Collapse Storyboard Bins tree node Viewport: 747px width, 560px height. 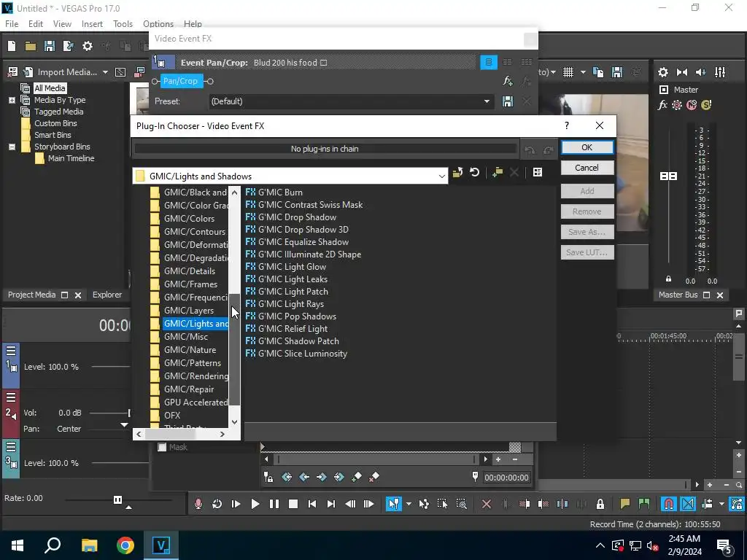[12, 147]
